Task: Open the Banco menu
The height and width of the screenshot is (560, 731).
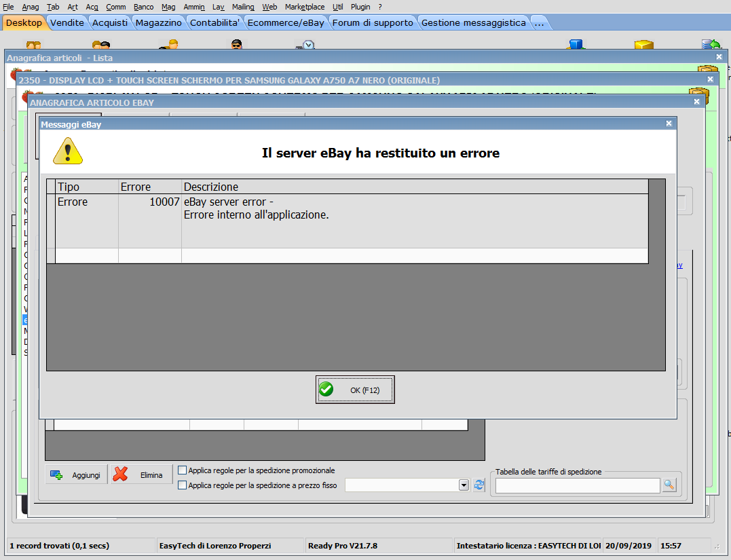Action: pyautogui.click(x=144, y=7)
